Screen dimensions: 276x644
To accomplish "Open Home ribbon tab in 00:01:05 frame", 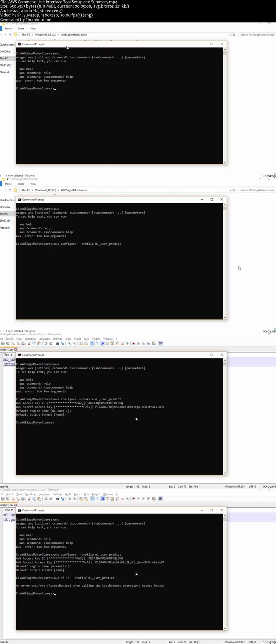I will [x=8, y=29].
